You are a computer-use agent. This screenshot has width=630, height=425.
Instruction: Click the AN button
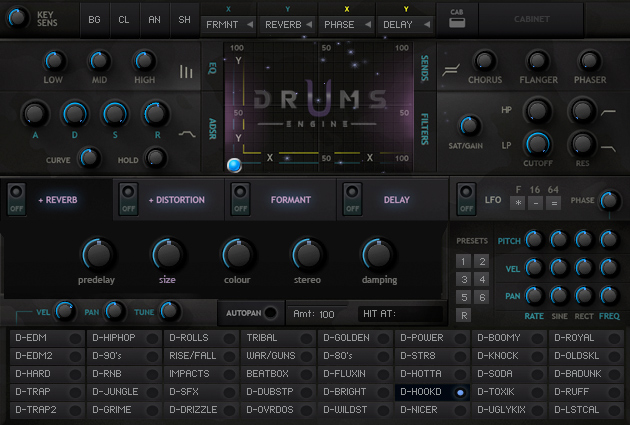[x=154, y=20]
